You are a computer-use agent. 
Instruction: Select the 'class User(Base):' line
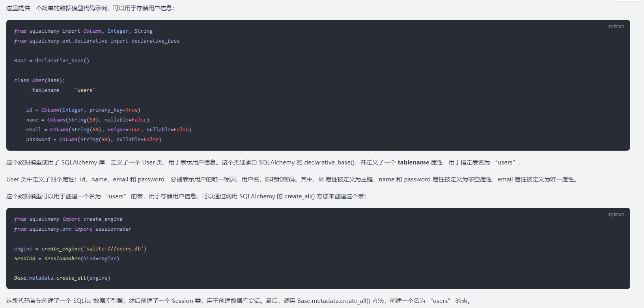tap(39, 80)
